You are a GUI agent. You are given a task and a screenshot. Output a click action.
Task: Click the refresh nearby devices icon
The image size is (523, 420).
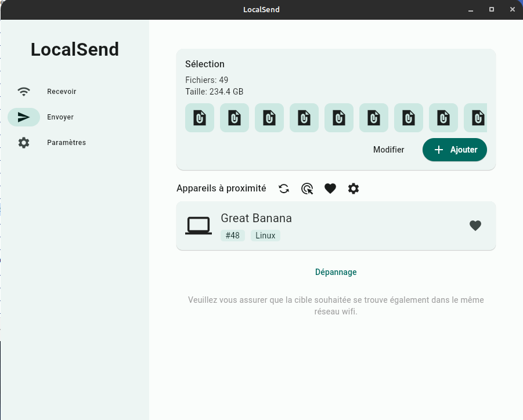tap(284, 189)
